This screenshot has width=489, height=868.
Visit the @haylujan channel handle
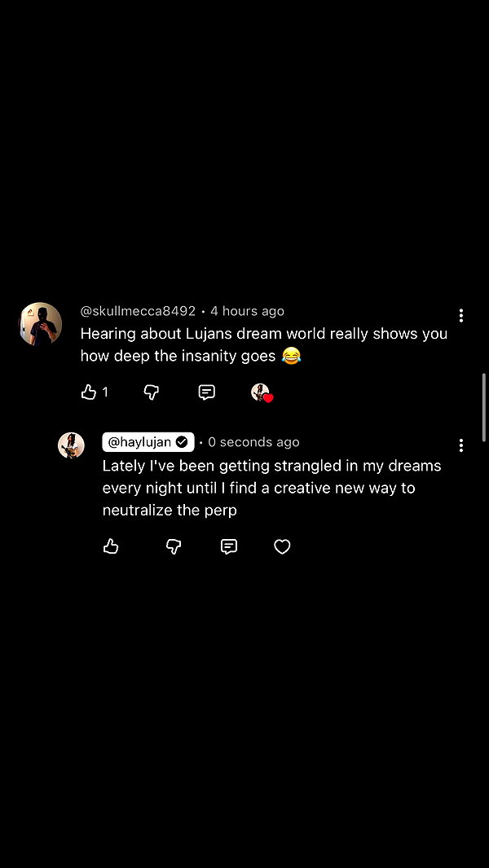[x=139, y=442]
